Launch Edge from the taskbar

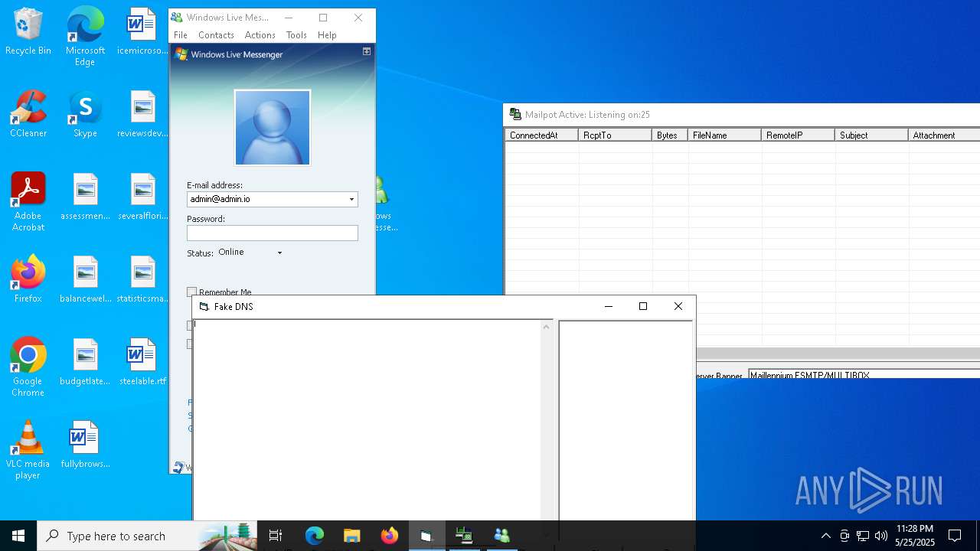point(315,536)
